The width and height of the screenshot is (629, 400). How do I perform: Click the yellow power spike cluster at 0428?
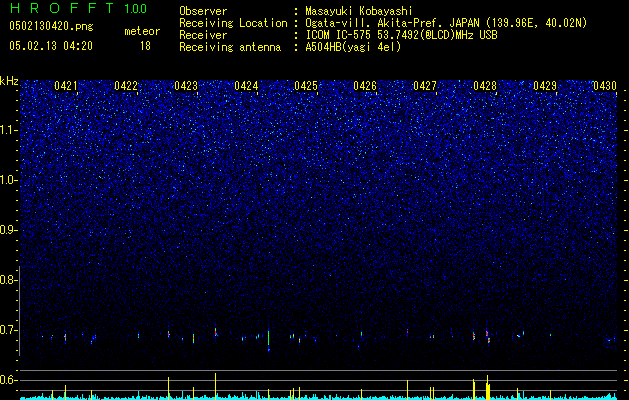(x=487, y=388)
